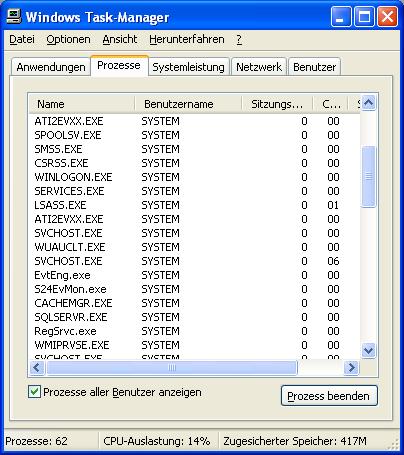Click the horizontal scrollbar thumb
404x455 pixels.
172,368
